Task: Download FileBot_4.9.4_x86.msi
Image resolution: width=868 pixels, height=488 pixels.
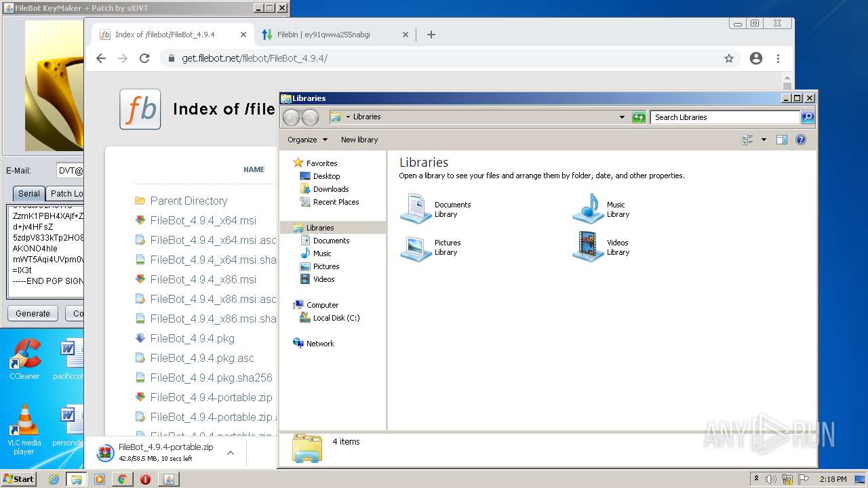Action: point(203,279)
